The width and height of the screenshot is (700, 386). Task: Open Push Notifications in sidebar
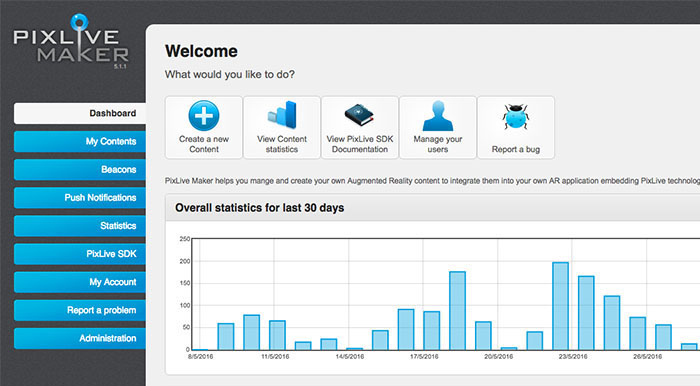click(x=80, y=198)
